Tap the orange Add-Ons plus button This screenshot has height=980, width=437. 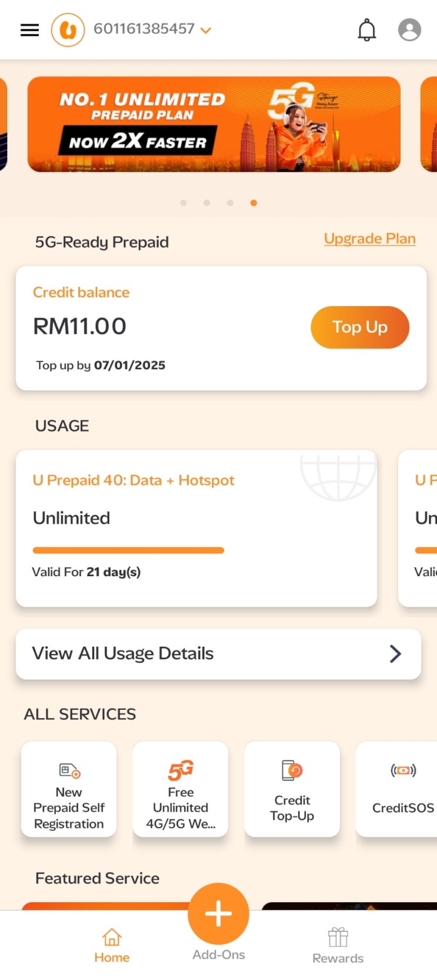point(218,914)
